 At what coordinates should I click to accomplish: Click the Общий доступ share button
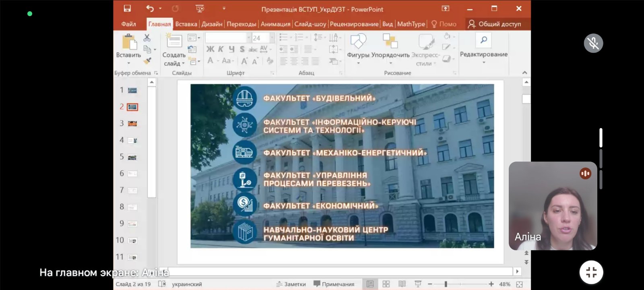pos(494,24)
